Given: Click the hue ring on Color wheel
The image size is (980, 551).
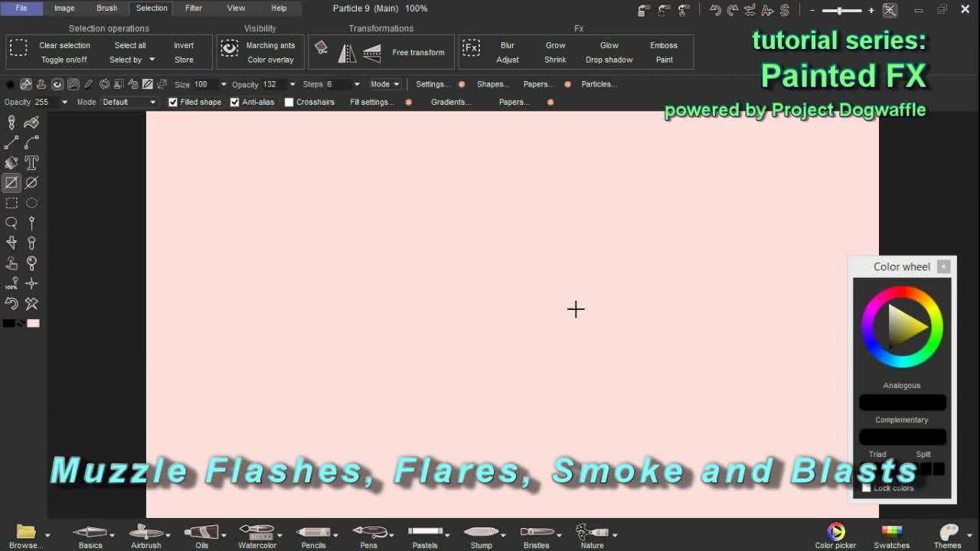Looking at the screenshot, I should 902,294.
